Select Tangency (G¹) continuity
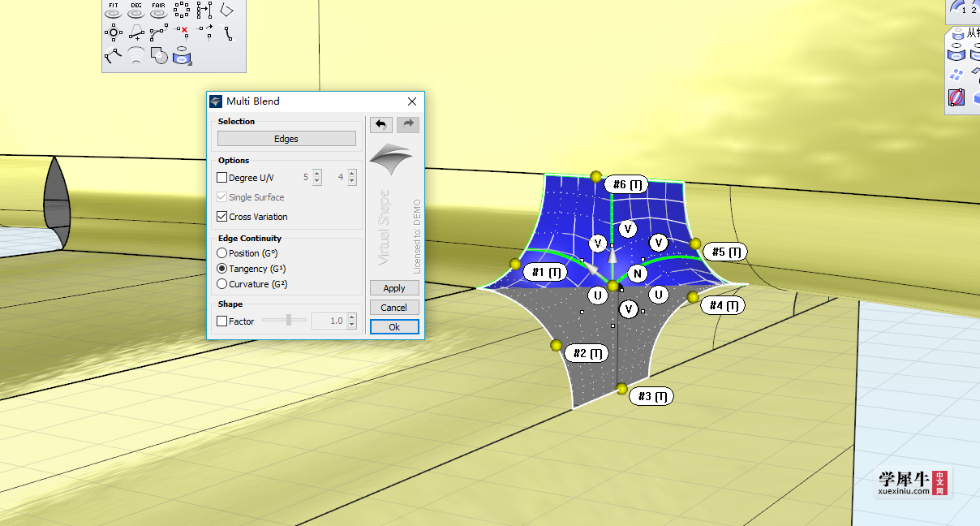Image resolution: width=980 pixels, height=526 pixels. point(222,269)
